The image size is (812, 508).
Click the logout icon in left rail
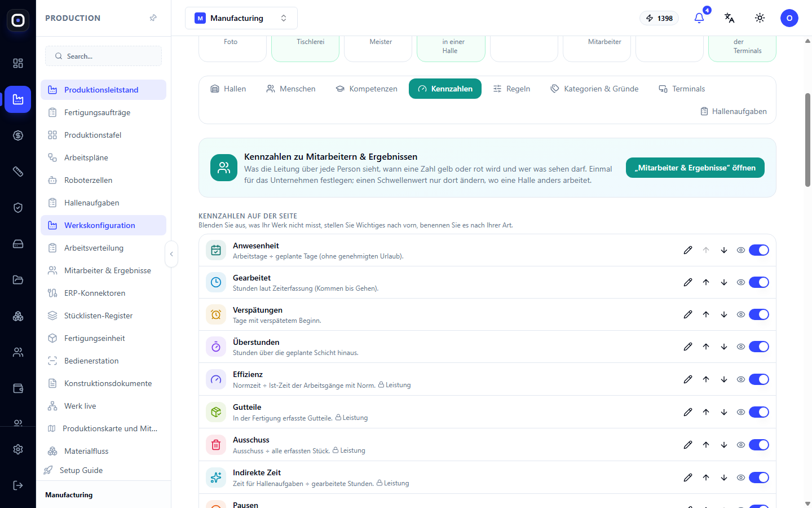coord(18,485)
